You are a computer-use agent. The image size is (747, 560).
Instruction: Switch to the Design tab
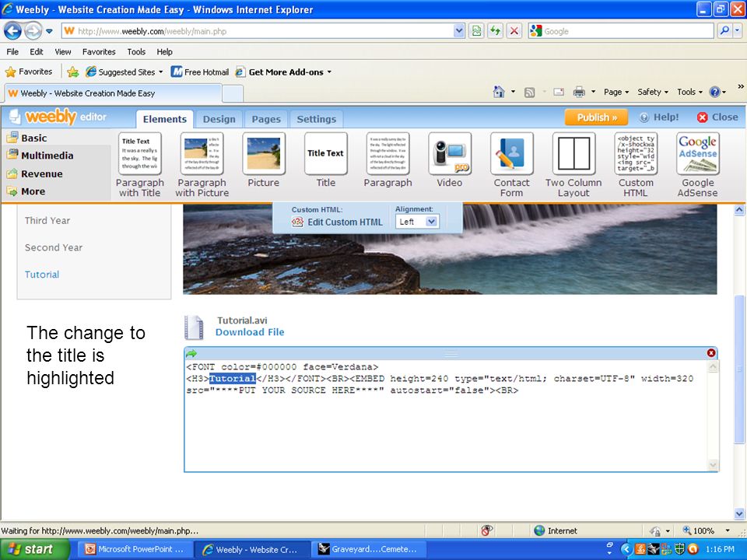[x=219, y=119]
